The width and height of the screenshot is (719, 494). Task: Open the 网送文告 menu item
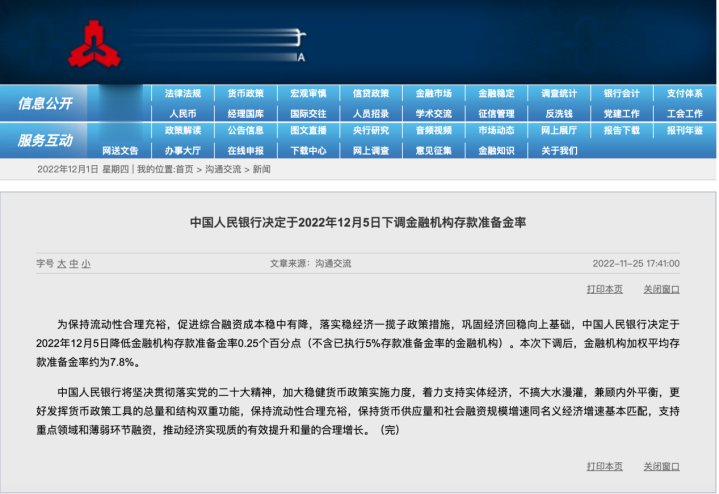[120, 150]
